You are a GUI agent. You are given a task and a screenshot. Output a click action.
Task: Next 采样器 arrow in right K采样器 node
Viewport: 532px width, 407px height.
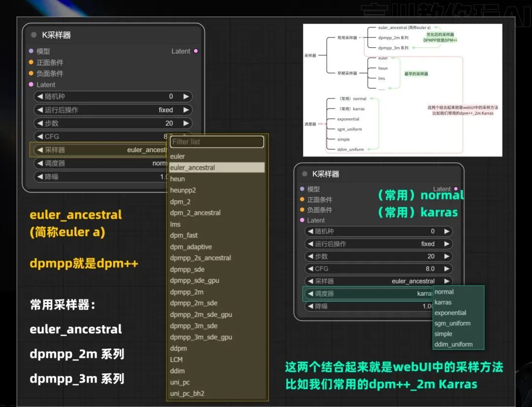pyautogui.click(x=447, y=281)
